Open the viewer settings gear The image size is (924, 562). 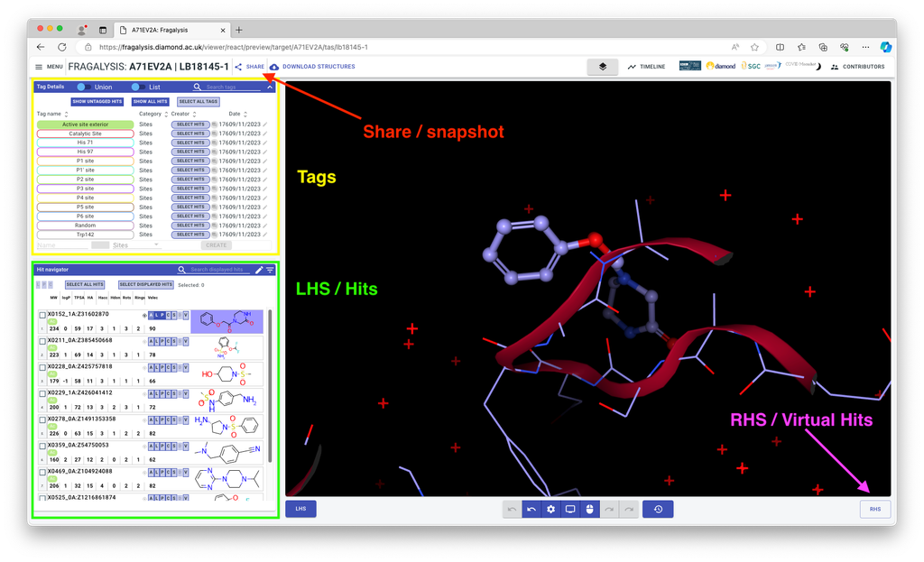(x=551, y=510)
